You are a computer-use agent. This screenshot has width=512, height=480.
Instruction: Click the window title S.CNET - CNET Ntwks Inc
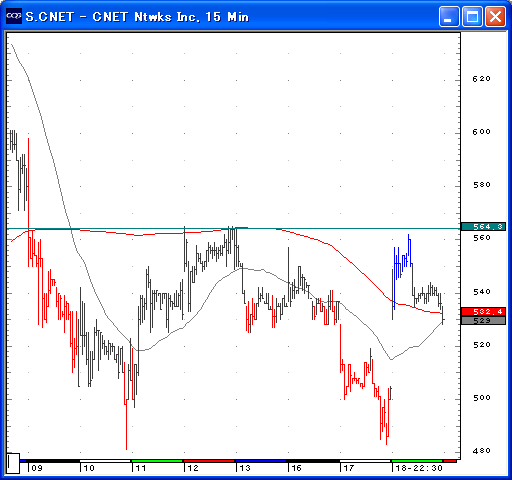(x=137, y=17)
